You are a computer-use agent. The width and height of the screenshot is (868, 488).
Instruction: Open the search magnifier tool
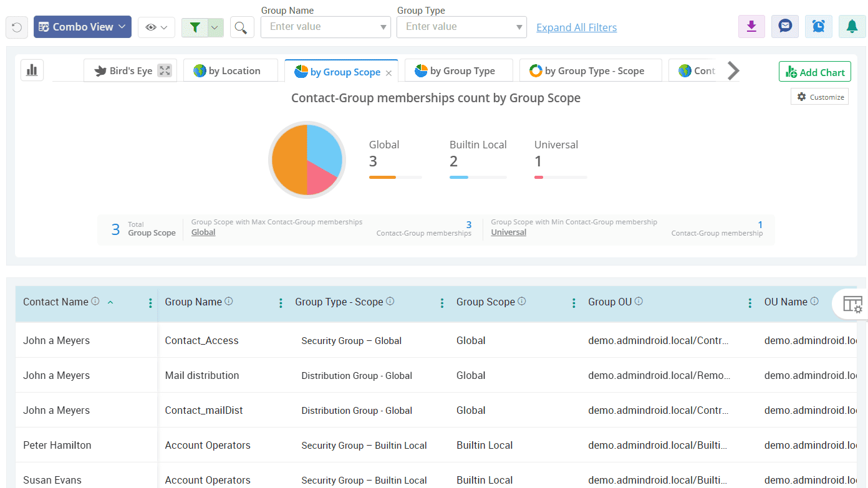(x=242, y=27)
